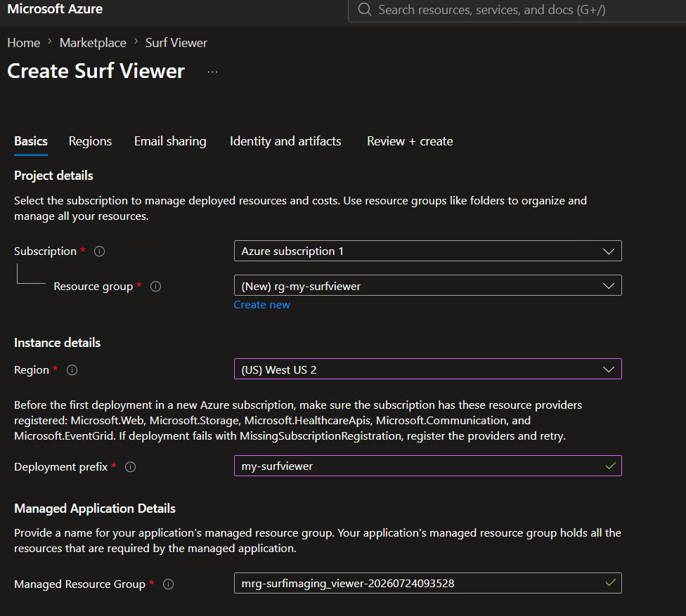Click the search magnifier icon
Screen dimensions: 686x616
tap(364, 9)
